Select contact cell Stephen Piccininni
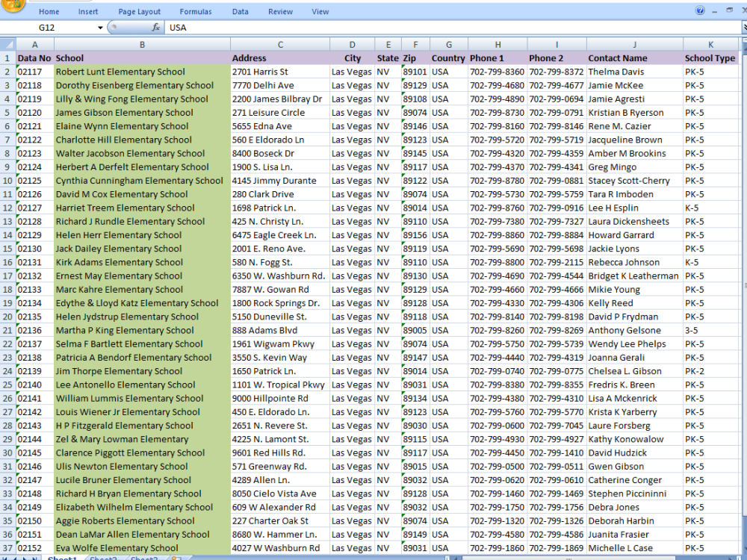Viewport: 747px width, 560px height. [x=634, y=494]
